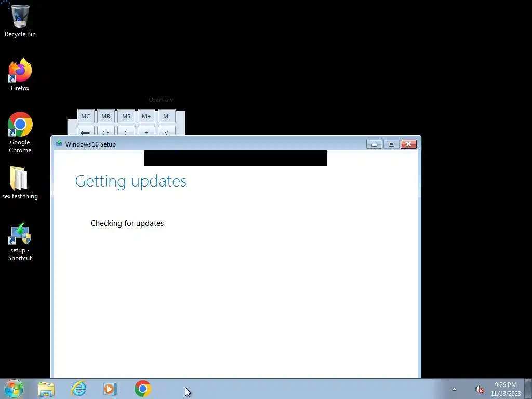Open the clock showing 9:26 PM
532x399 pixels.
pyautogui.click(x=506, y=389)
